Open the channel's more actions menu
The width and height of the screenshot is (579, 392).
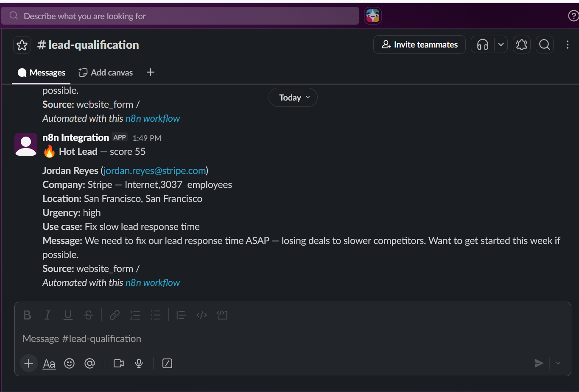pos(568,45)
